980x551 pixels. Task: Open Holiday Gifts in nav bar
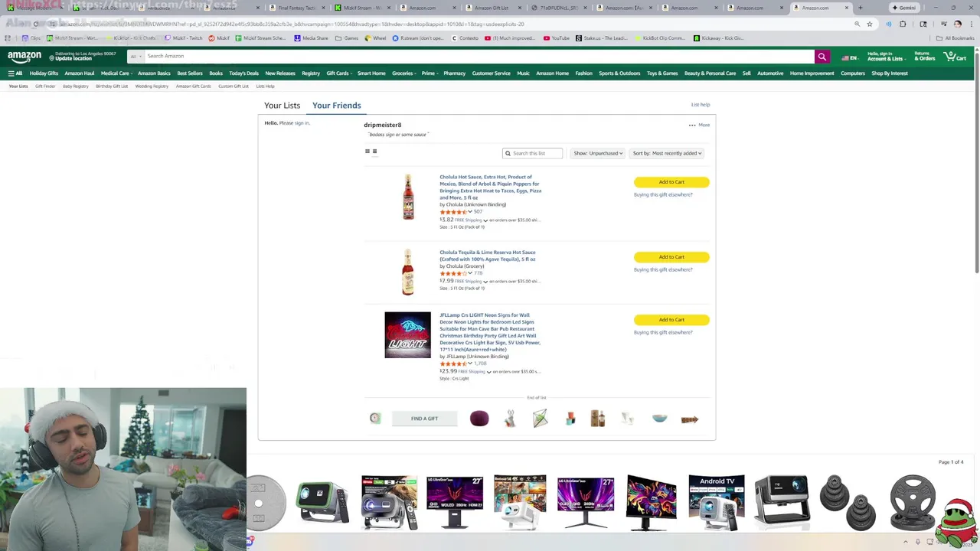[44, 73]
